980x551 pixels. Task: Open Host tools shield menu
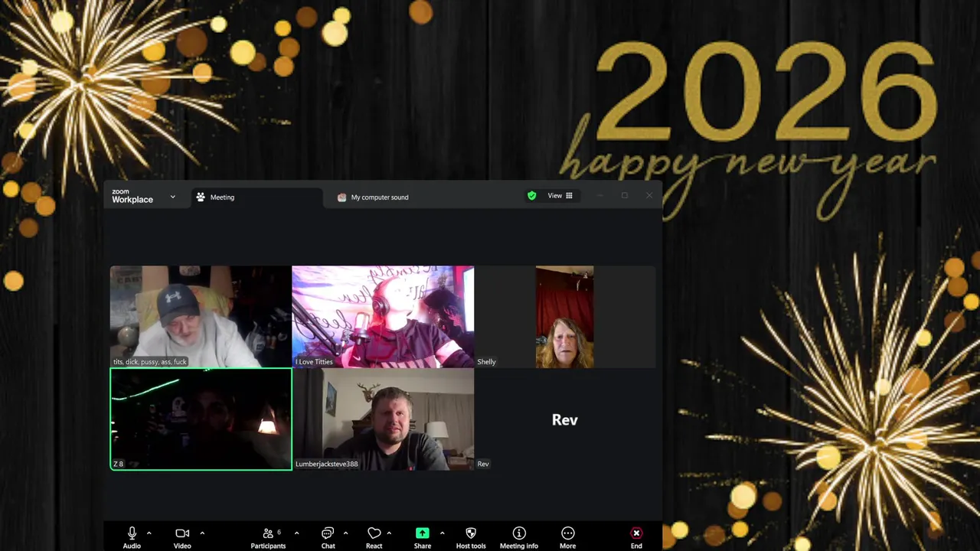(x=471, y=537)
